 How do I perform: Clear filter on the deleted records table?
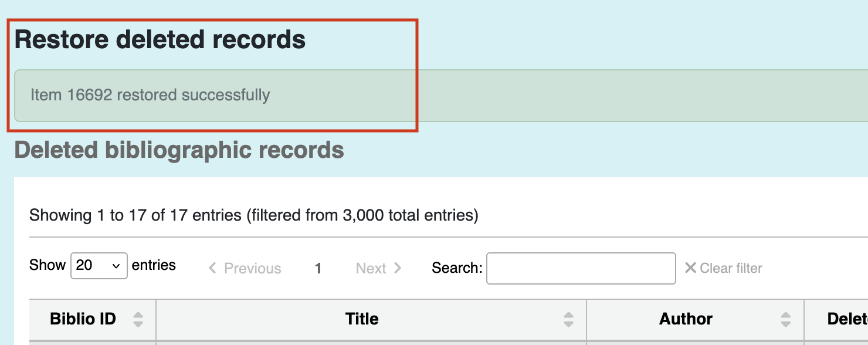(724, 268)
